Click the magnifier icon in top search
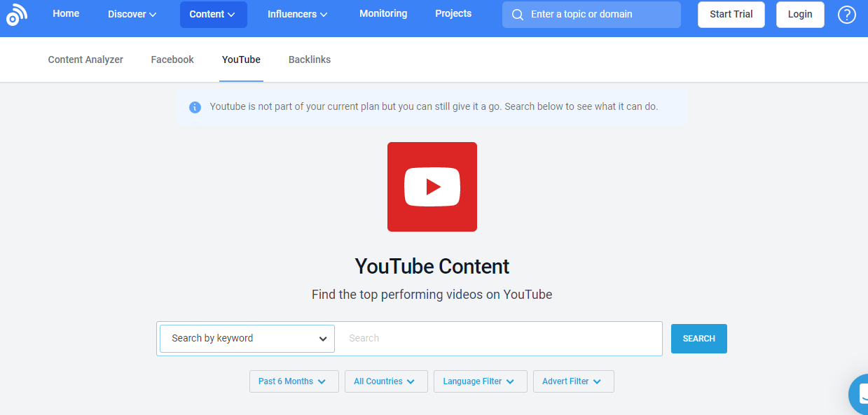This screenshot has width=868, height=415. (x=518, y=15)
